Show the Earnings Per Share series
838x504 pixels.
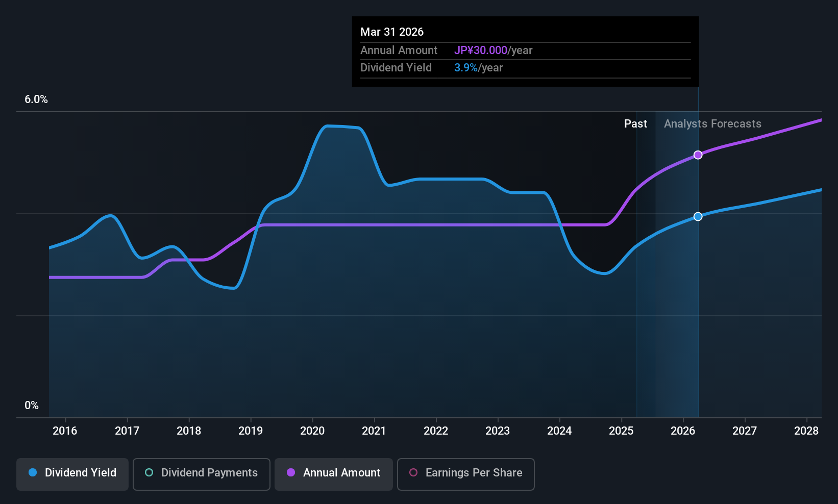click(466, 474)
